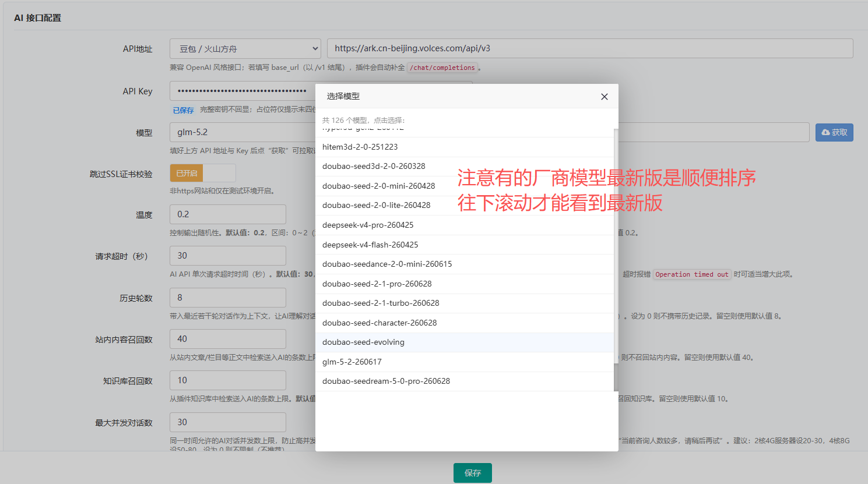Edit the 历史轮数 input box

(228, 298)
